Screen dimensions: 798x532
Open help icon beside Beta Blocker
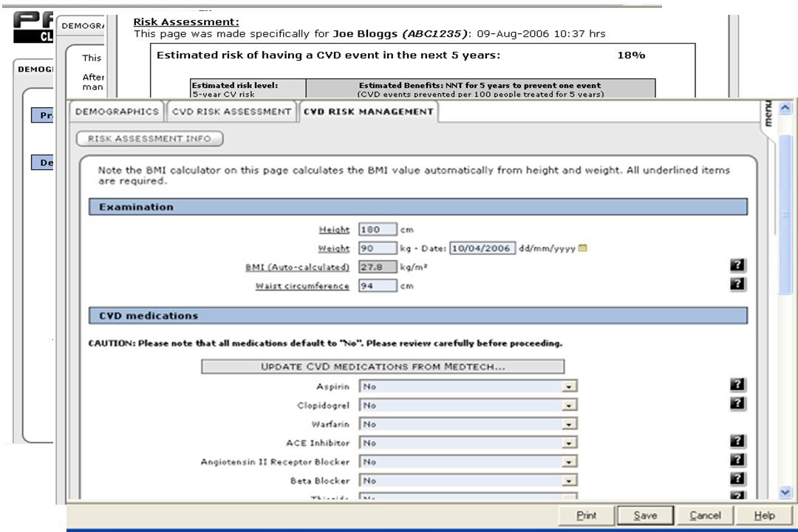(737, 479)
